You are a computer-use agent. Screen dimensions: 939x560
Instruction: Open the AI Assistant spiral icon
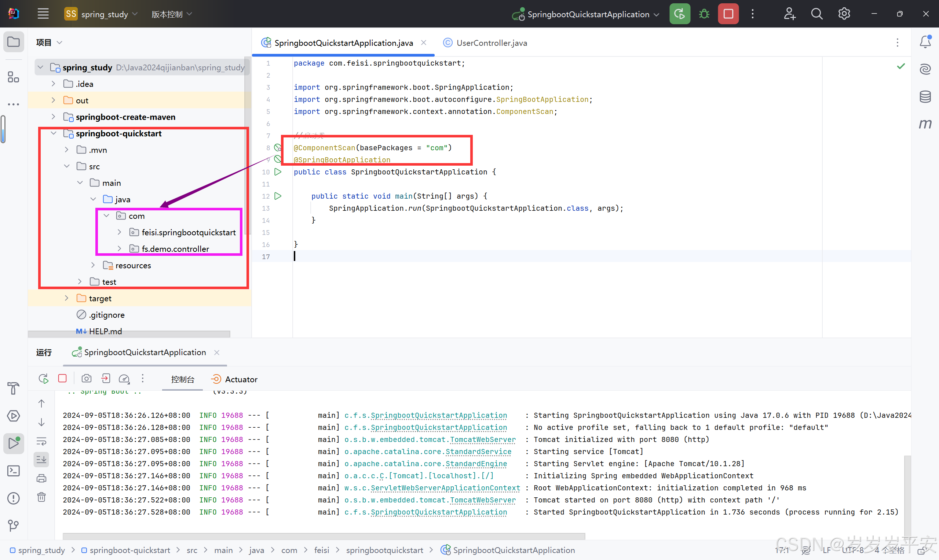pos(925,69)
